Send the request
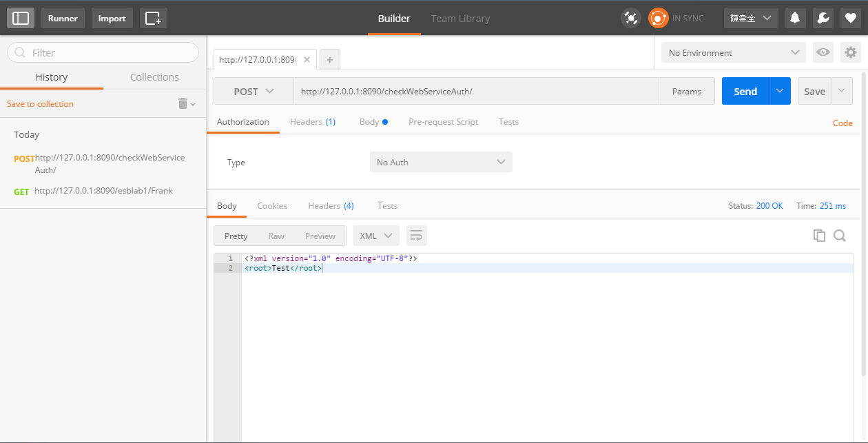The height and width of the screenshot is (443, 868). (745, 91)
